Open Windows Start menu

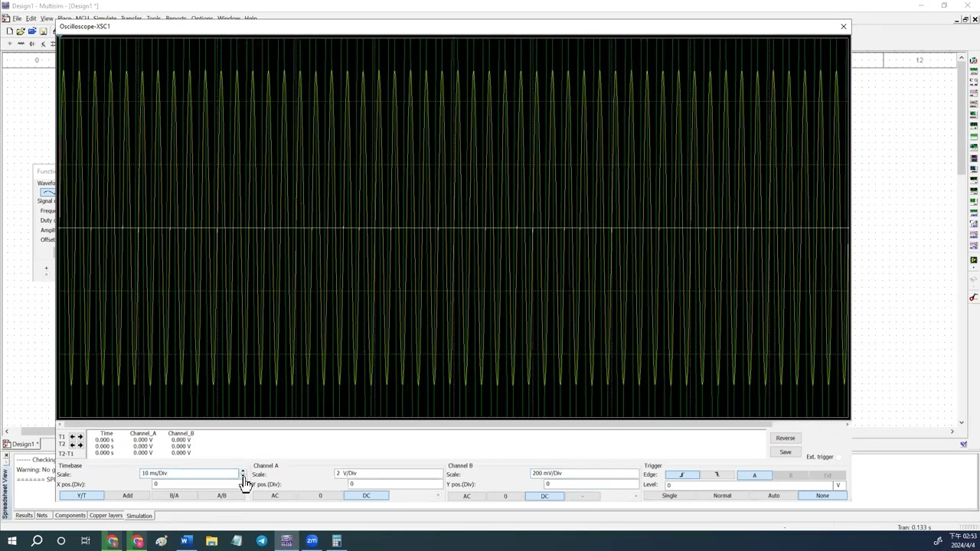pyautogui.click(x=11, y=541)
